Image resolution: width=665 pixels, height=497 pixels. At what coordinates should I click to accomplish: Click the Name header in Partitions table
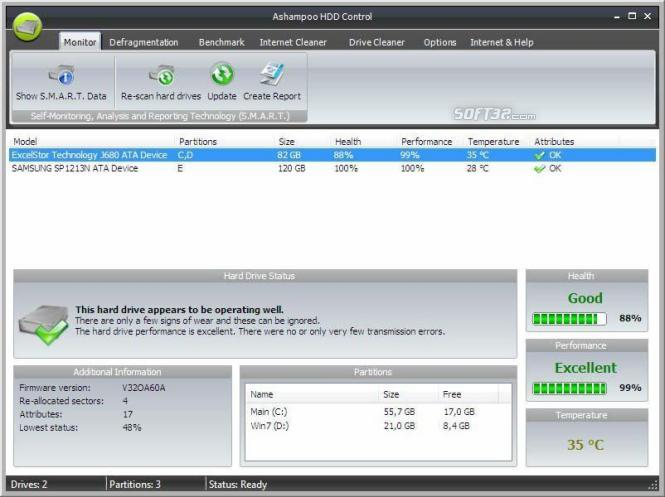pos(262,394)
